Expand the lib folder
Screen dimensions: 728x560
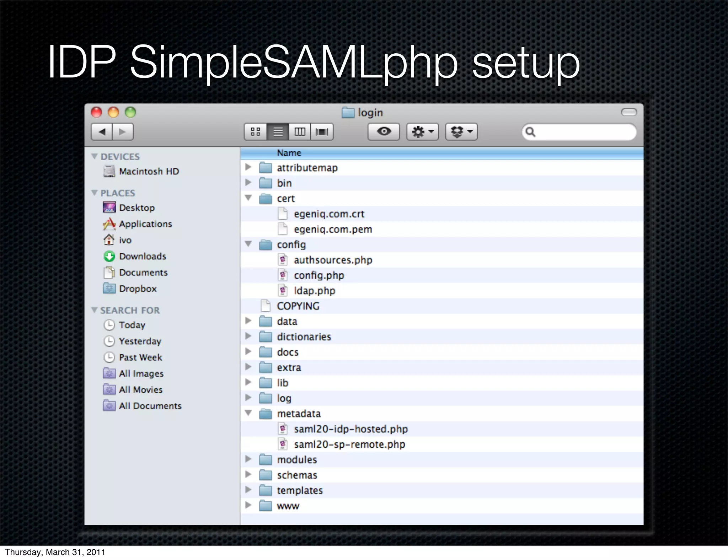[x=248, y=382]
